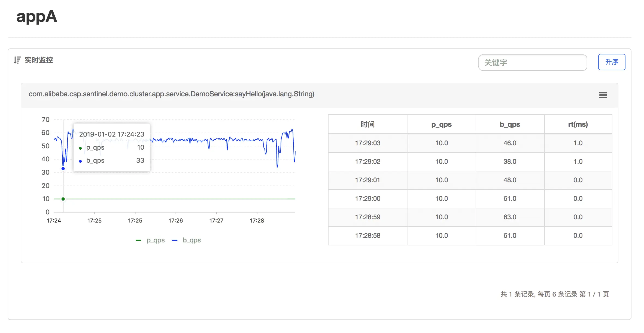Click the green data point on the chart
Screen dimensions: 644x333
coord(63,199)
